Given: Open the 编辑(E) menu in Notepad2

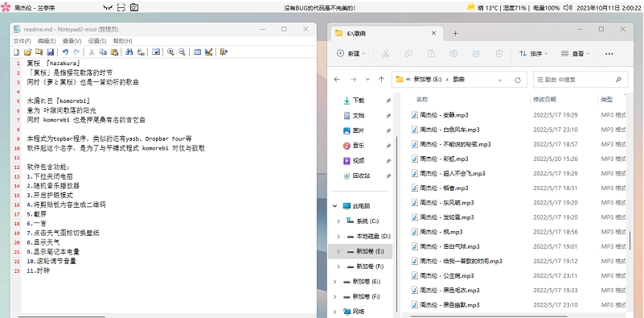Looking at the screenshot, I should [x=47, y=41].
